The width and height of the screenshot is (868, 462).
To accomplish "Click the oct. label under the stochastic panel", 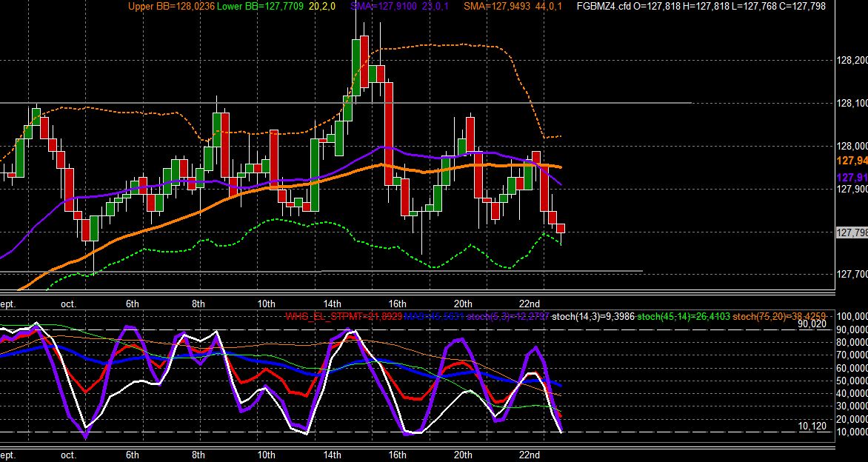I will (69, 455).
